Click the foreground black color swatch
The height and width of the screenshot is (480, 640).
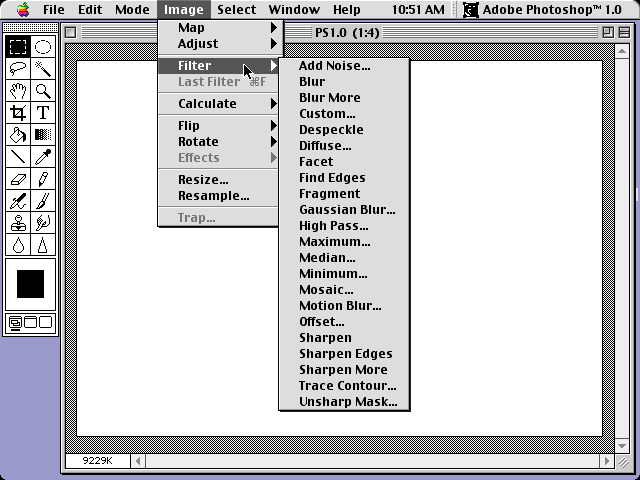(x=30, y=284)
